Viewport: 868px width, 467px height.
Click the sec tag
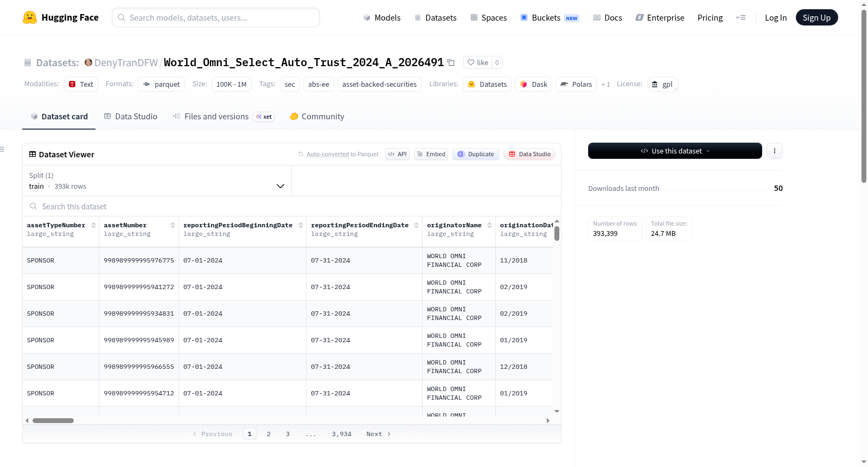(290, 84)
